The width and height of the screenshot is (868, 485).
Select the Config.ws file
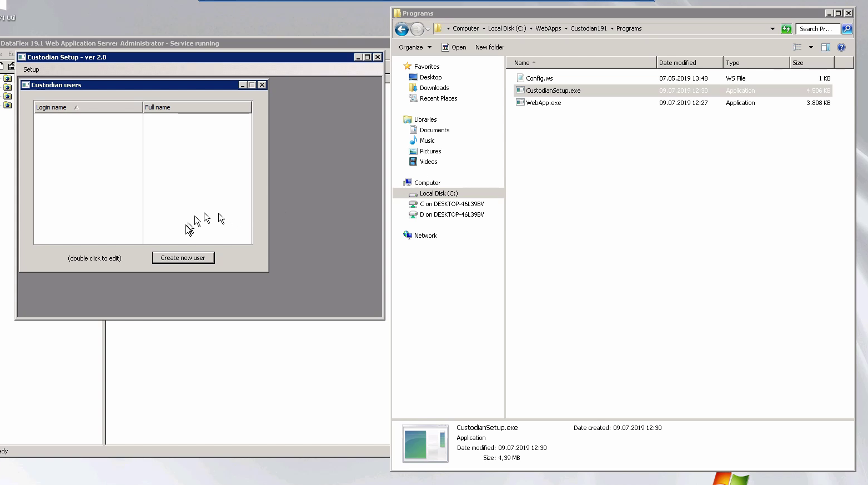point(539,78)
